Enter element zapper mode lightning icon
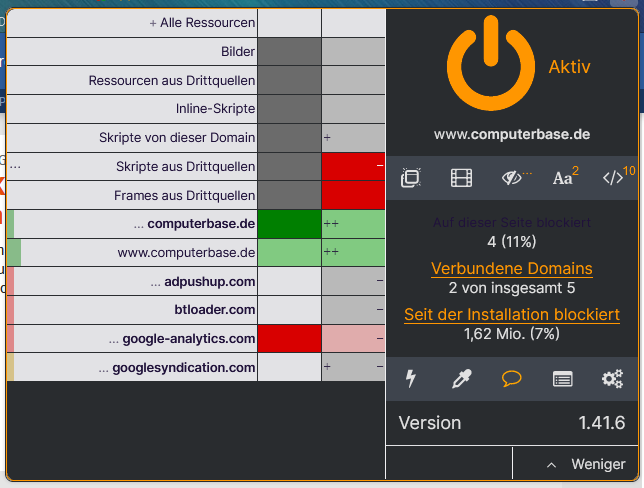The height and width of the screenshot is (488, 644). [x=411, y=379]
